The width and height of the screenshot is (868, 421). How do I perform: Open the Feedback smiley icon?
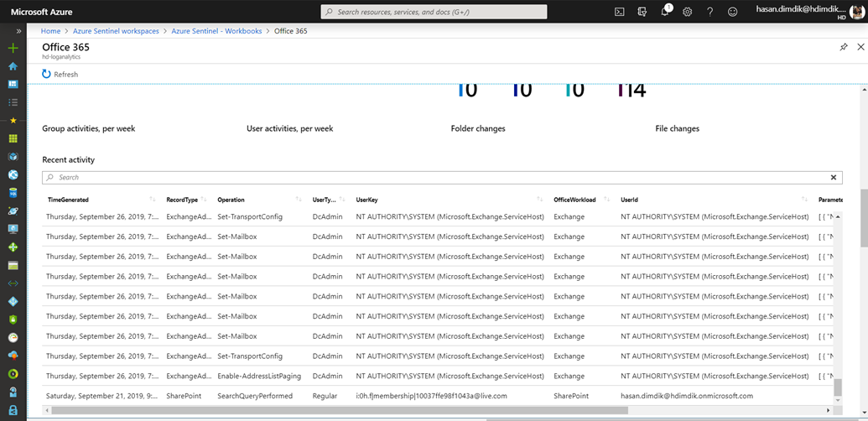(x=732, y=12)
